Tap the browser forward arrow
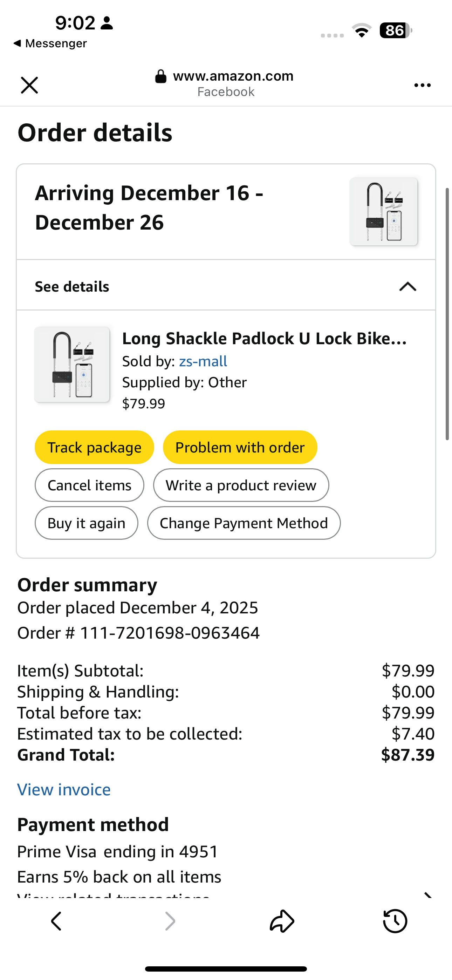 [x=170, y=921]
